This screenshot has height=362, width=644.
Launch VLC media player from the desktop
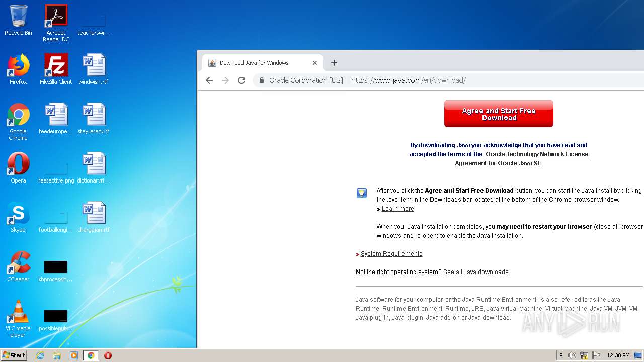pos(18,319)
